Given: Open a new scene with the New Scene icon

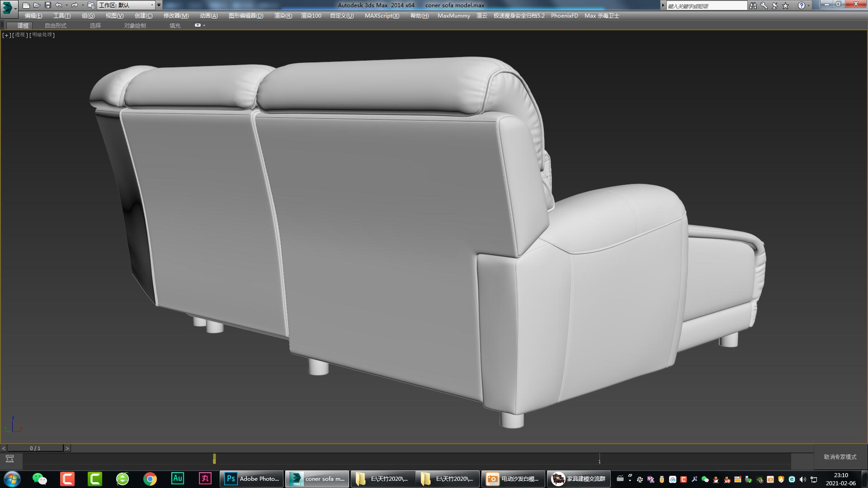Looking at the screenshot, I should (x=27, y=5).
